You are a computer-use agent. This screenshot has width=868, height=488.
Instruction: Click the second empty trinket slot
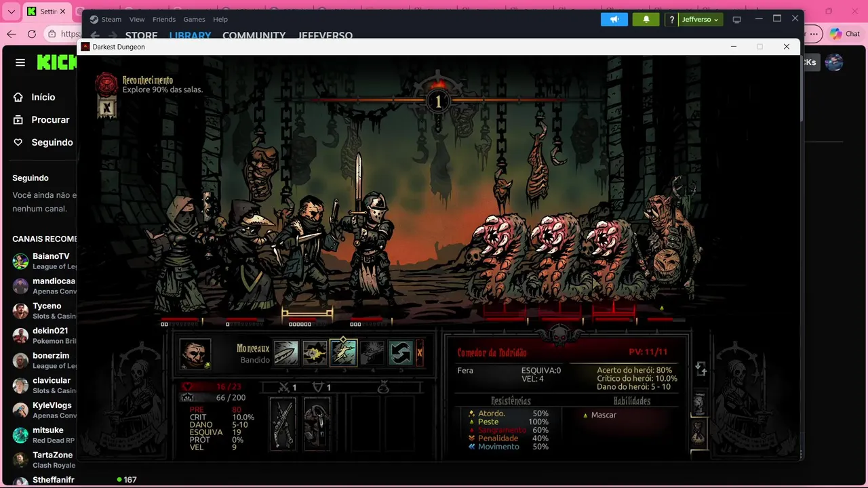[399, 424]
